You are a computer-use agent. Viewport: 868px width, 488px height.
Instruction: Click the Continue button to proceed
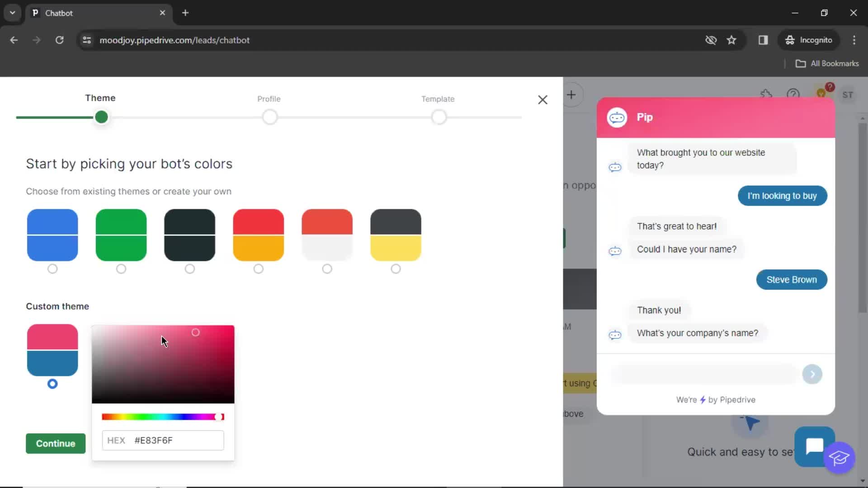pyautogui.click(x=56, y=443)
